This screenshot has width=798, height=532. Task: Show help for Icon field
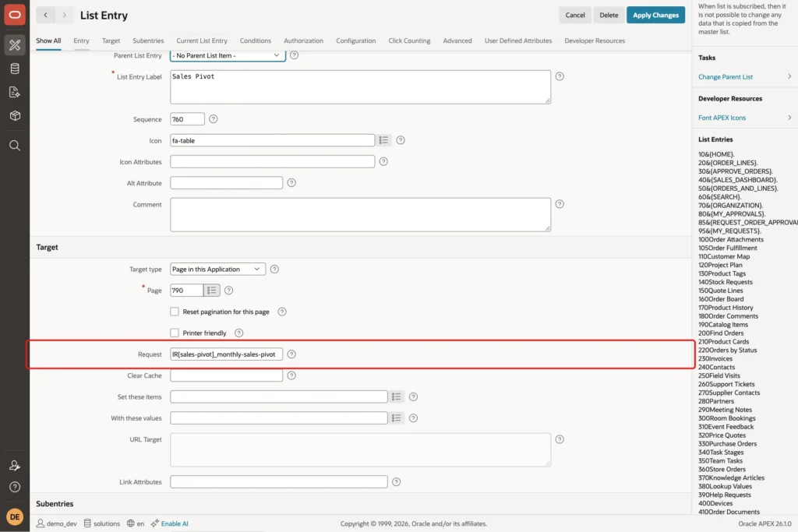(x=401, y=140)
